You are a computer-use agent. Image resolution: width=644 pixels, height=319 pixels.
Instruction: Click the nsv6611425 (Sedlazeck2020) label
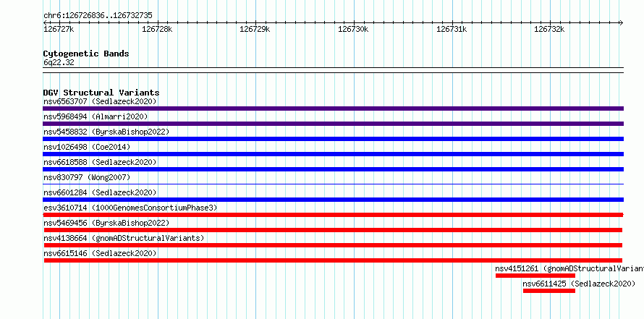pyautogui.click(x=579, y=284)
